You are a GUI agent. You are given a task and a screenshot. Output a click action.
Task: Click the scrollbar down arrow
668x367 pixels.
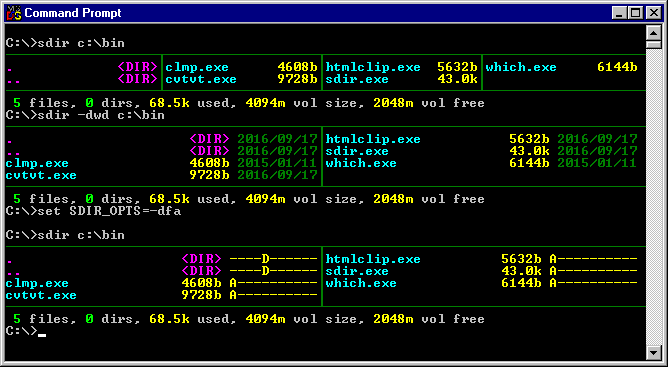[x=653, y=353]
